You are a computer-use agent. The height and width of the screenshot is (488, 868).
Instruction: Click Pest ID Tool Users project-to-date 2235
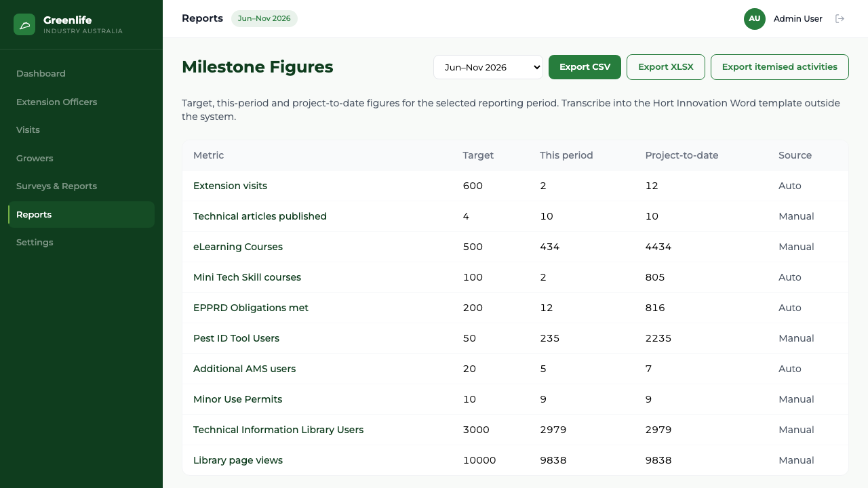click(658, 338)
